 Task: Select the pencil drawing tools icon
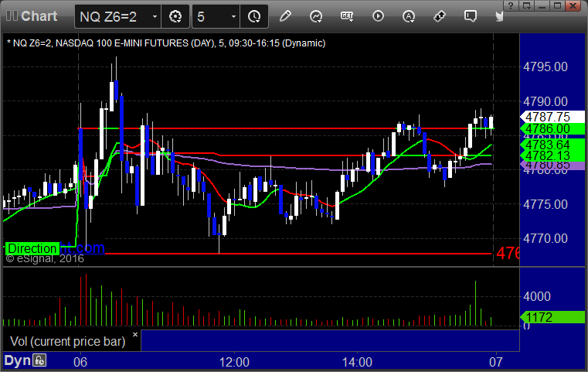click(x=285, y=16)
